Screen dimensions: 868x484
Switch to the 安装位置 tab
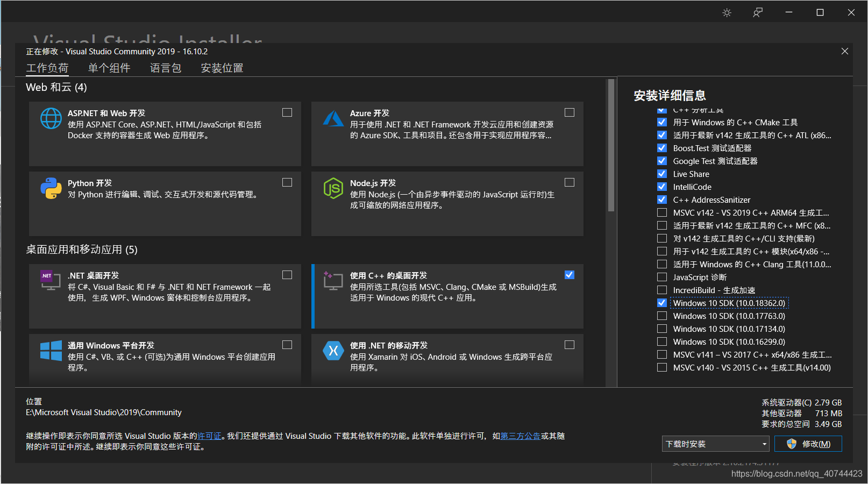pyautogui.click(x=222, y=68)
